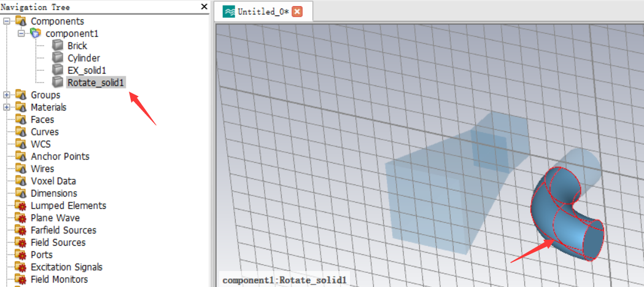The width and height of the screenshot is (644, 287).
Task: Select Wires in the navigation tree
Action: 42,169
